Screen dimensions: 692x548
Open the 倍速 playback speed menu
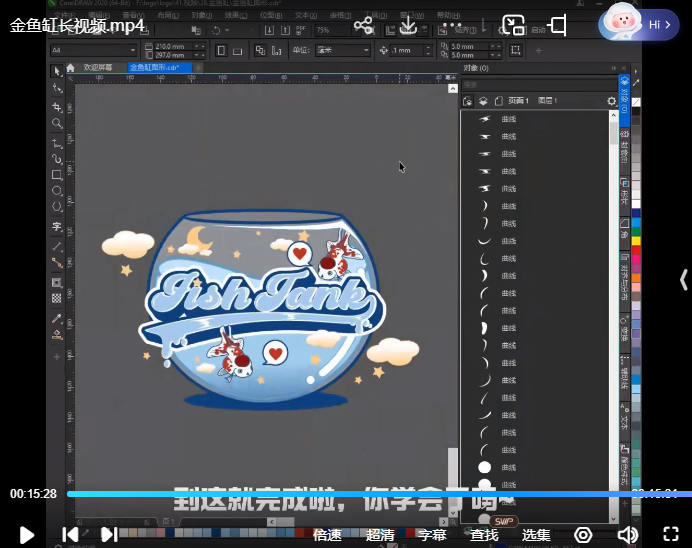click(x=327, y=535)
